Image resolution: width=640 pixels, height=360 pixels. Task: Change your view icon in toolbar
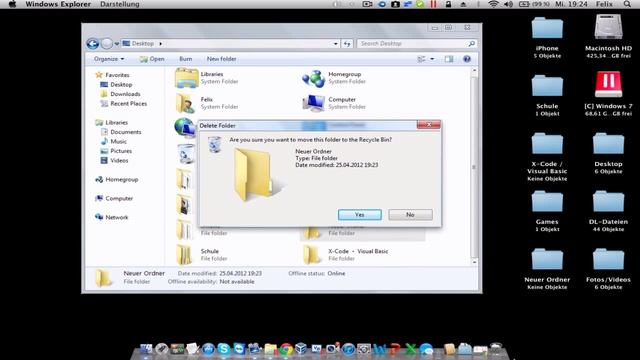tap(422, 59)
